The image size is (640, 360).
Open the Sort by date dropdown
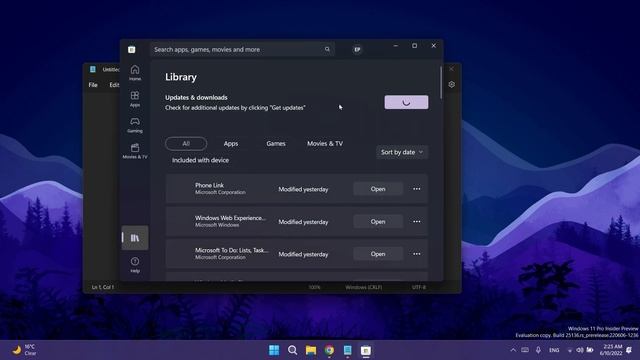coord(402,152)
